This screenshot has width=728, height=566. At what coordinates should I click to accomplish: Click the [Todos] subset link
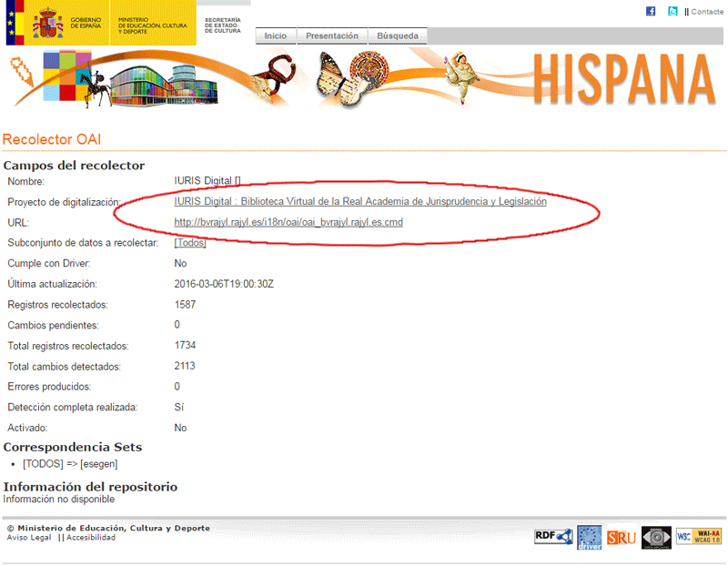pos(190,242)
